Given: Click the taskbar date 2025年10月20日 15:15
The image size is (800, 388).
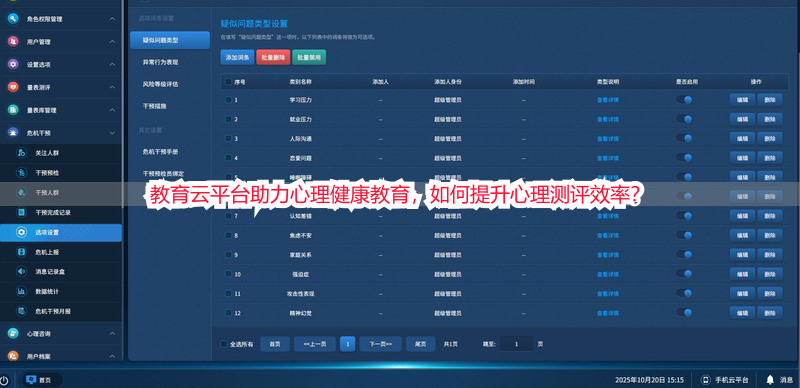Looking at the screenshot, I should click(649, 380).
